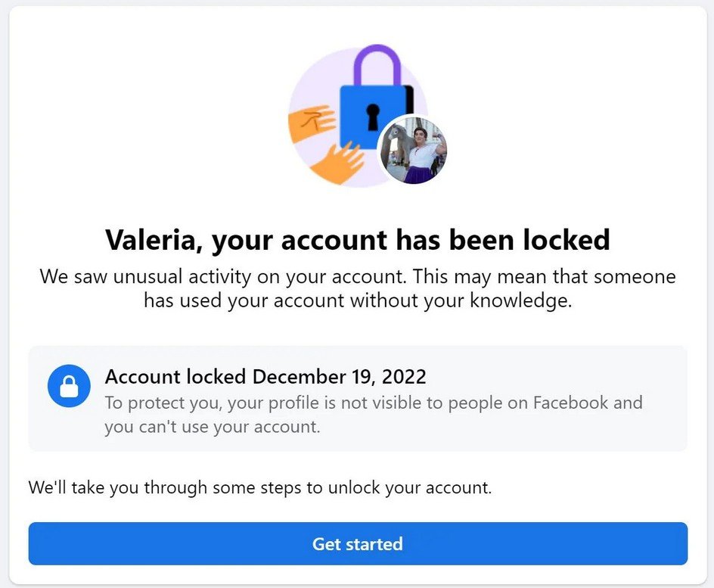Click the headline 'Valeria, your account has been locked'
Viewport: 714px width, 588px height.
(x=357, y=239)
